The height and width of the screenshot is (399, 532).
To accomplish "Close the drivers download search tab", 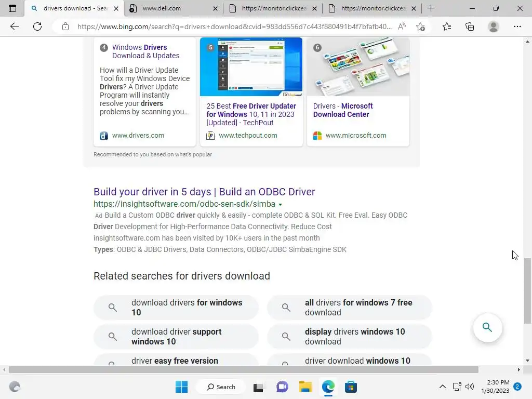I will click(116, 8).
